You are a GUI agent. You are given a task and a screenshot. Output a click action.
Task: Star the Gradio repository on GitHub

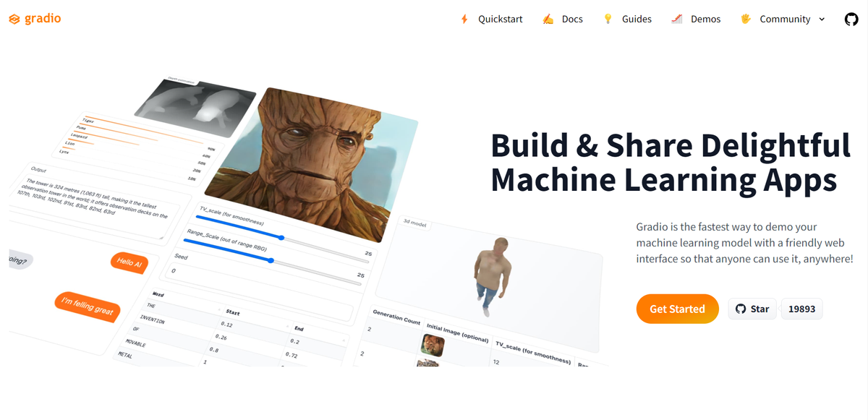point(752,309)
